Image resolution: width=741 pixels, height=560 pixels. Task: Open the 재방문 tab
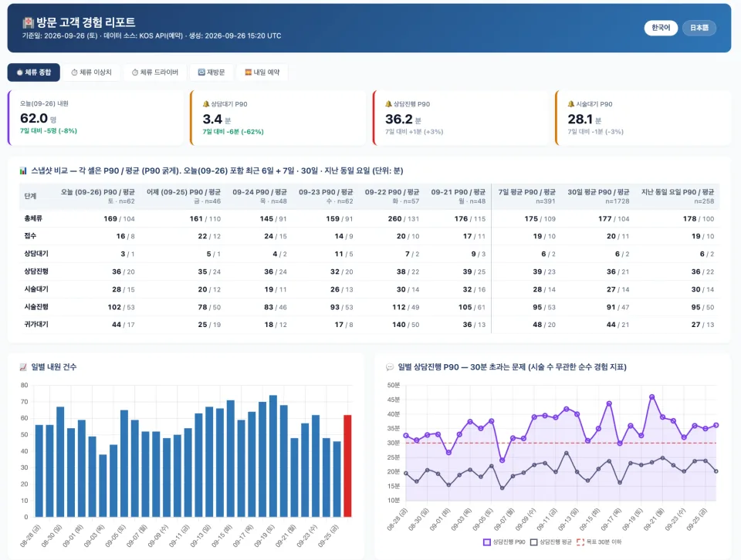click(x=211, y=73)
